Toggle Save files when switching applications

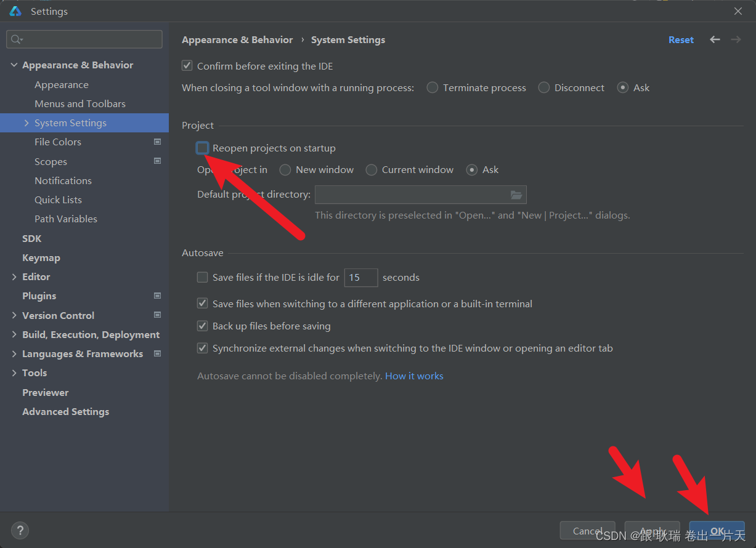(202, 304)
